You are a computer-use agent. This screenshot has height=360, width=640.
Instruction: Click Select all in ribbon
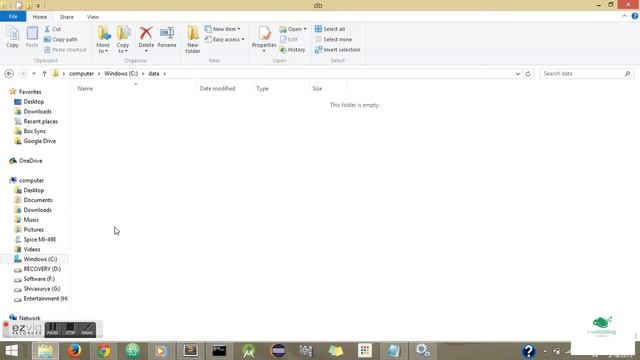pyautogui.click(x=330, y=29)
